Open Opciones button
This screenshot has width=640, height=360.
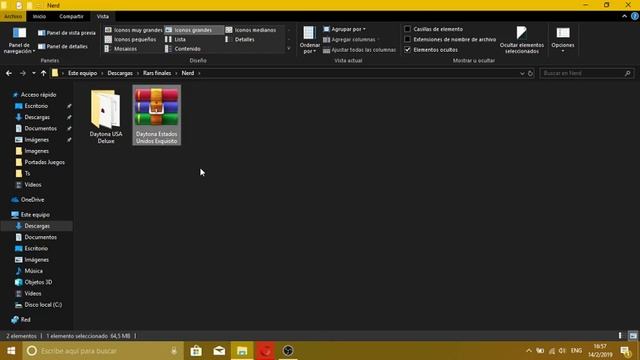pos(563,40)
